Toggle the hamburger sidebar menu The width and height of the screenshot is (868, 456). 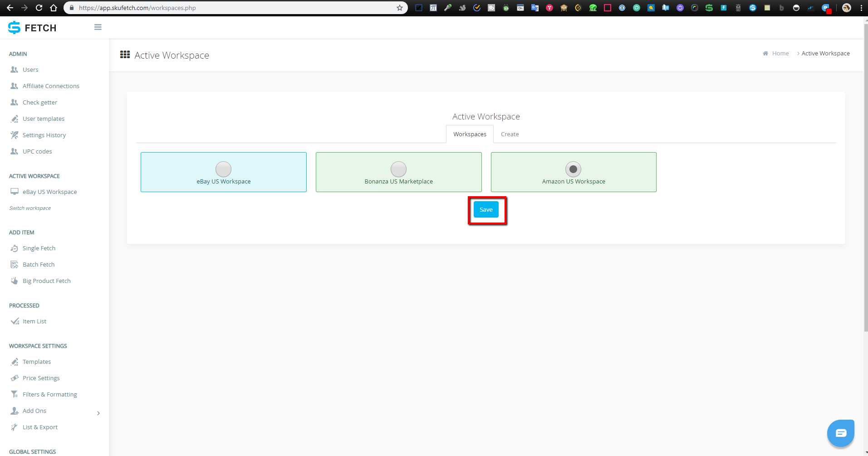click(98, 27)
